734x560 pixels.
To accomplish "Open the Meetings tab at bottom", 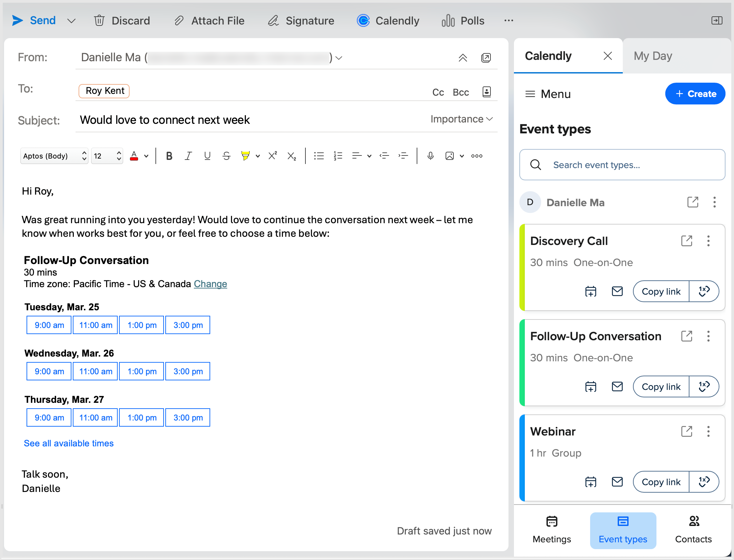I will [x=552, y=530].
